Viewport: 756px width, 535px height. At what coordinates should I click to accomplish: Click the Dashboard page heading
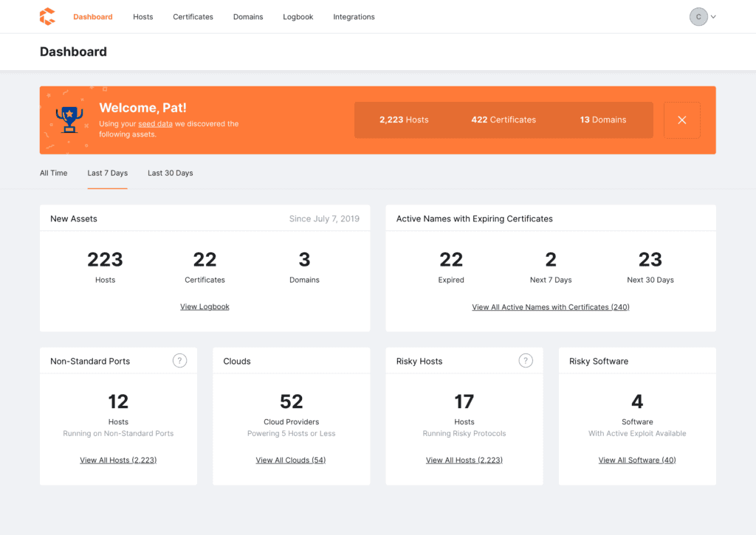click(x=73, y=52)
